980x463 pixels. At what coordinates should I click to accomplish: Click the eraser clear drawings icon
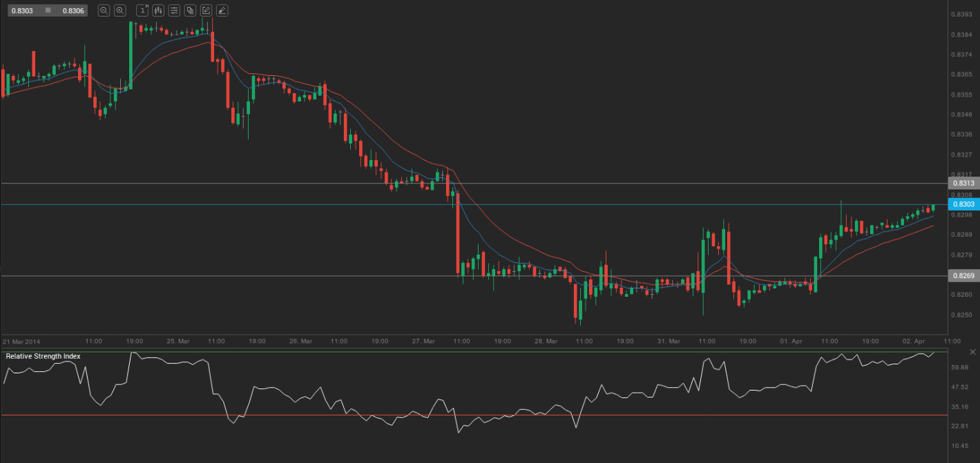[222, 10]
